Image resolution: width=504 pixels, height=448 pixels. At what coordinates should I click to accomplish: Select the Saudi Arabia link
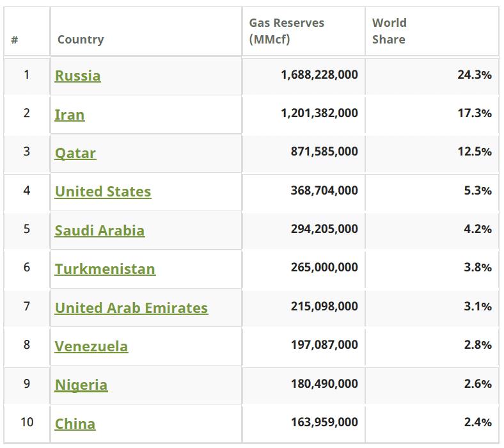99,230
